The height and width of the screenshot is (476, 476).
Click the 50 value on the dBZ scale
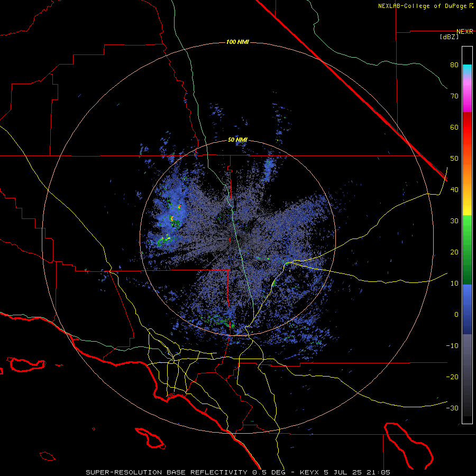point(454,159)
